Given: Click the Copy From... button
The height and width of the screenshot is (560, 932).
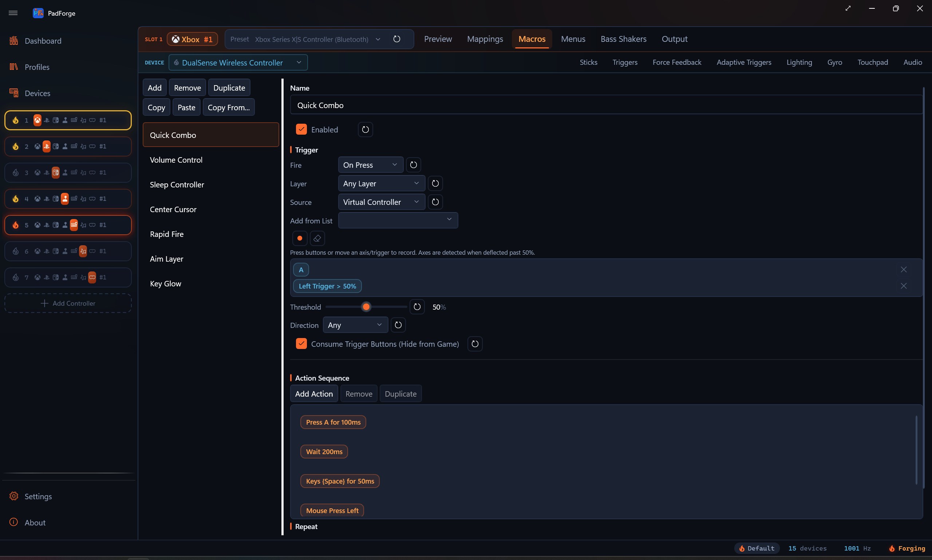Looking at the screenshot, I should pos(229,107).
